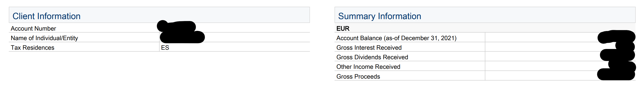Click the redacted Account Number value

pyautogui.click(x=176, y=27)
